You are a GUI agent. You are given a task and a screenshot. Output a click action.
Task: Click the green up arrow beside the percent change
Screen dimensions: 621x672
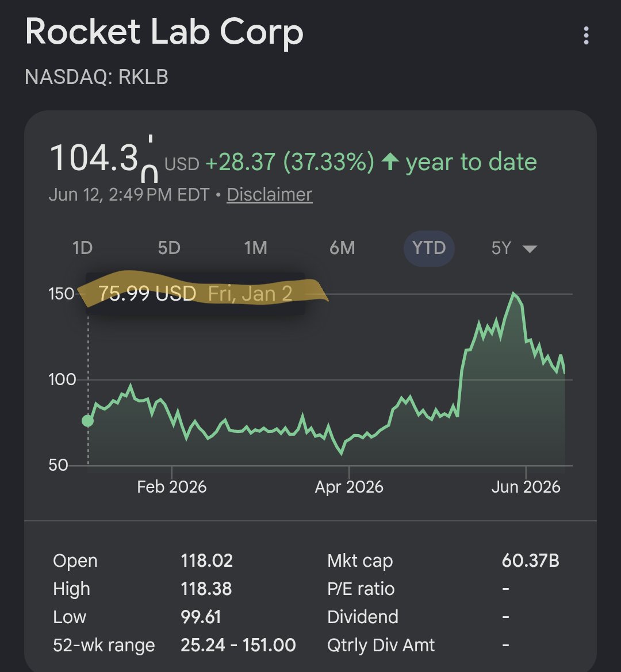click(x=390, y=162)
